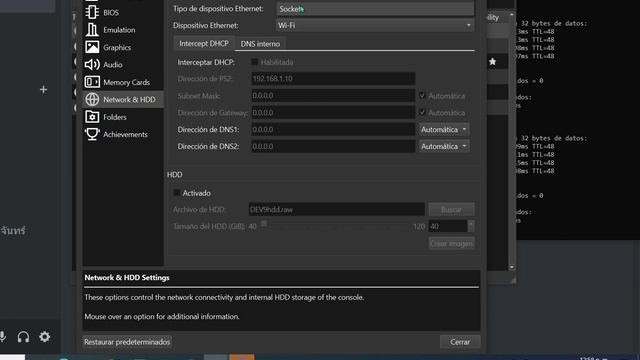This screenshot has height=360, width=640.
Task: Click the Memory Cards label text
Action: tap(127, 82)
